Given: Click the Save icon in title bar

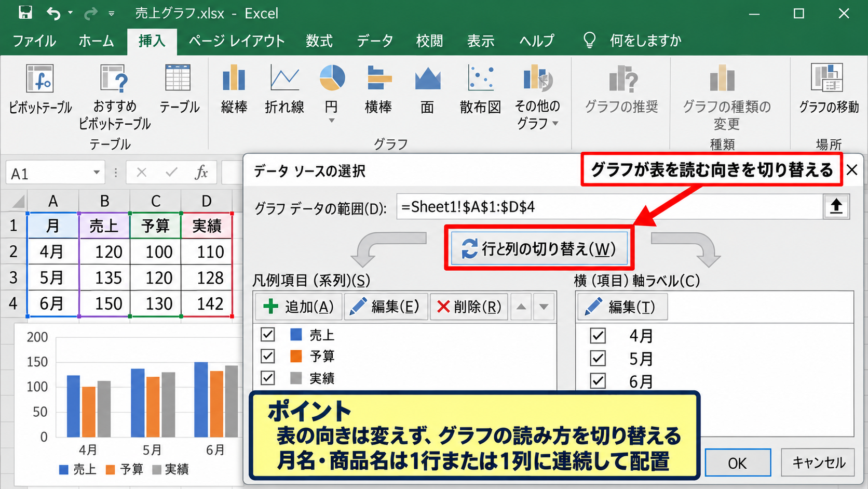Looking at the screenshot, I should (x=24, y=12).
